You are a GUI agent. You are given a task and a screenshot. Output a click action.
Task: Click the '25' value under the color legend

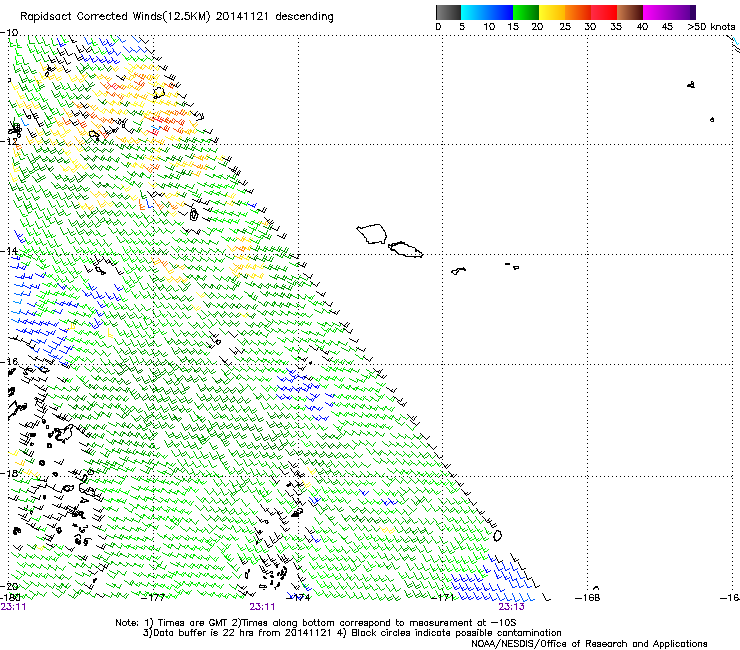click(x=565, y=27)
